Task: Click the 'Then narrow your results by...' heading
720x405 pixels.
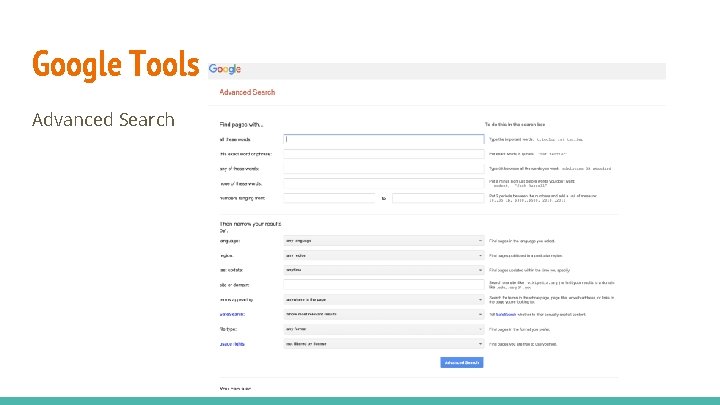Action: (250, 227)
